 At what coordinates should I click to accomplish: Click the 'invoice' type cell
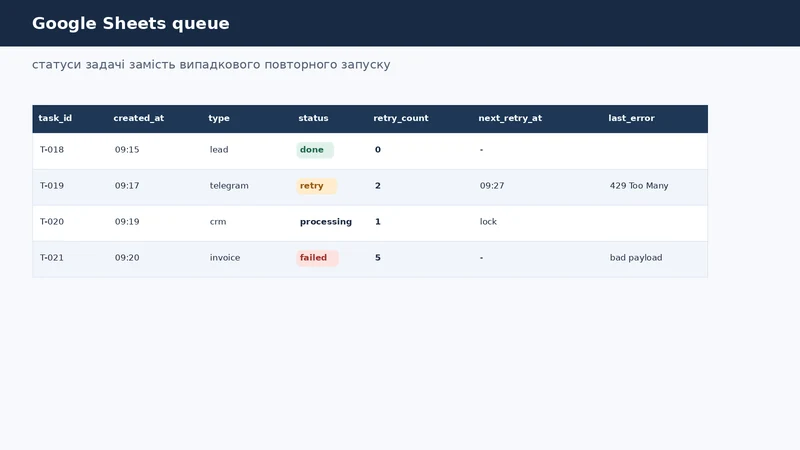(x=225, y=258)
